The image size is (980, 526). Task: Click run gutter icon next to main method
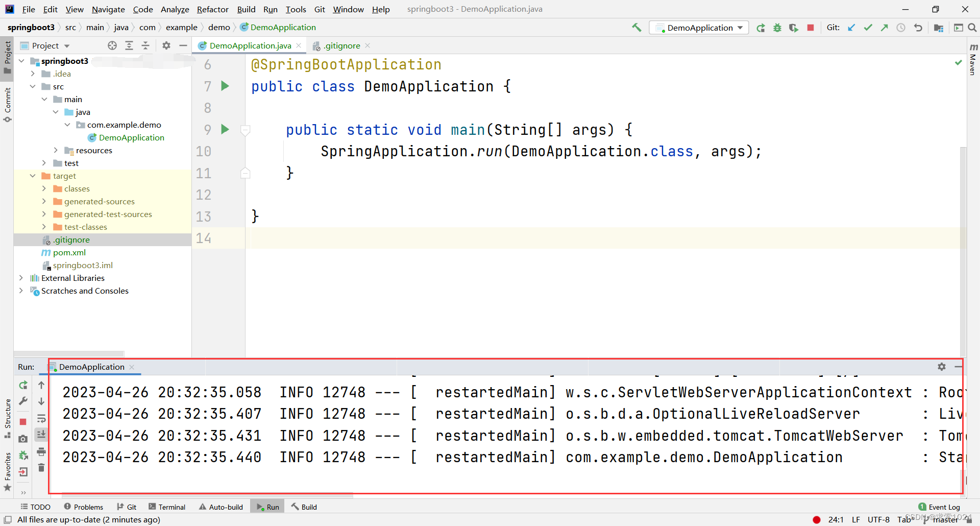tap(225, 129)
